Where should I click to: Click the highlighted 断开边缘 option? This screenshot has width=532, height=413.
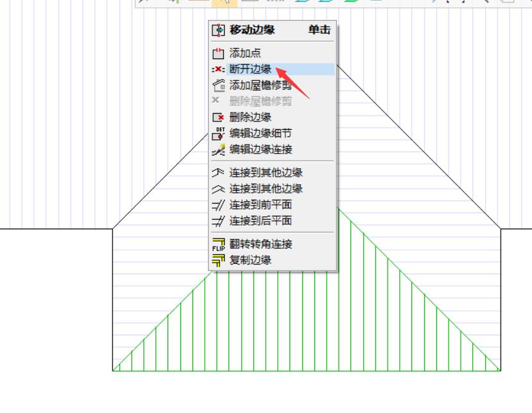point(273,69)
